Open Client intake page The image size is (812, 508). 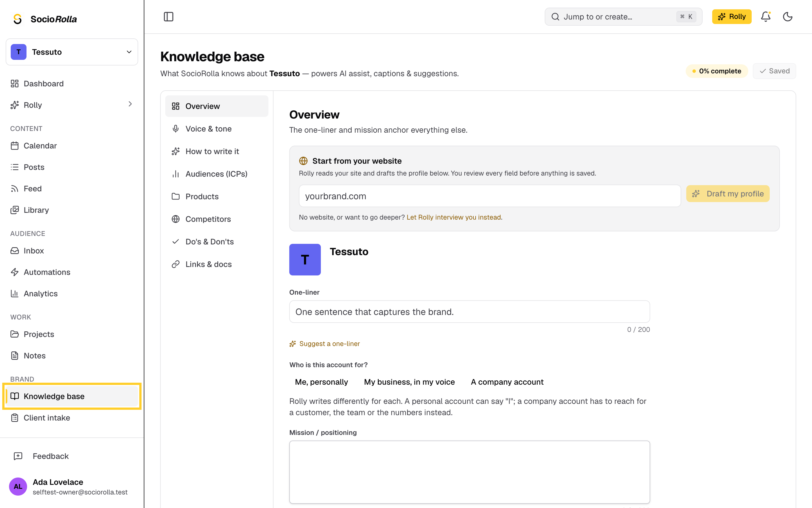click(72, 418)
